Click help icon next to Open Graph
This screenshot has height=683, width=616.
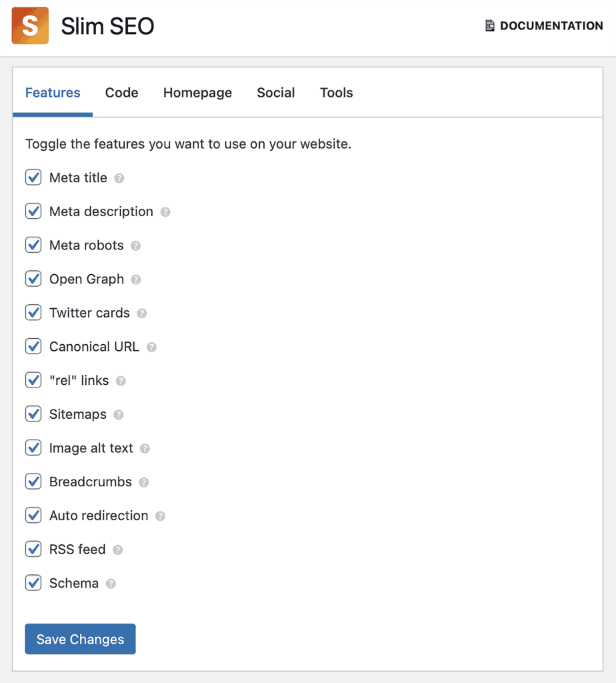point(136,279)
